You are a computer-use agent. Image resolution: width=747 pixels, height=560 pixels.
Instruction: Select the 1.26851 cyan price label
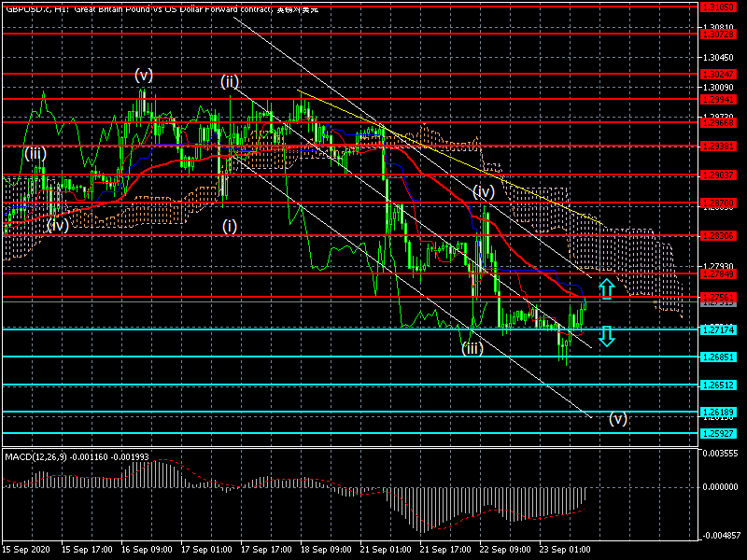[718, 357]
